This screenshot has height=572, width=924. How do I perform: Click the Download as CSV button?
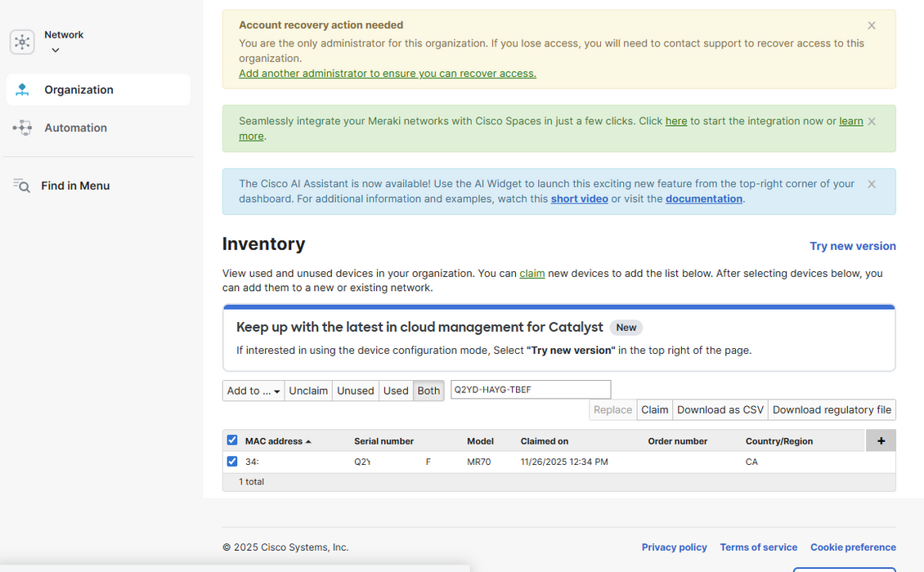click(x=720, y=410)
